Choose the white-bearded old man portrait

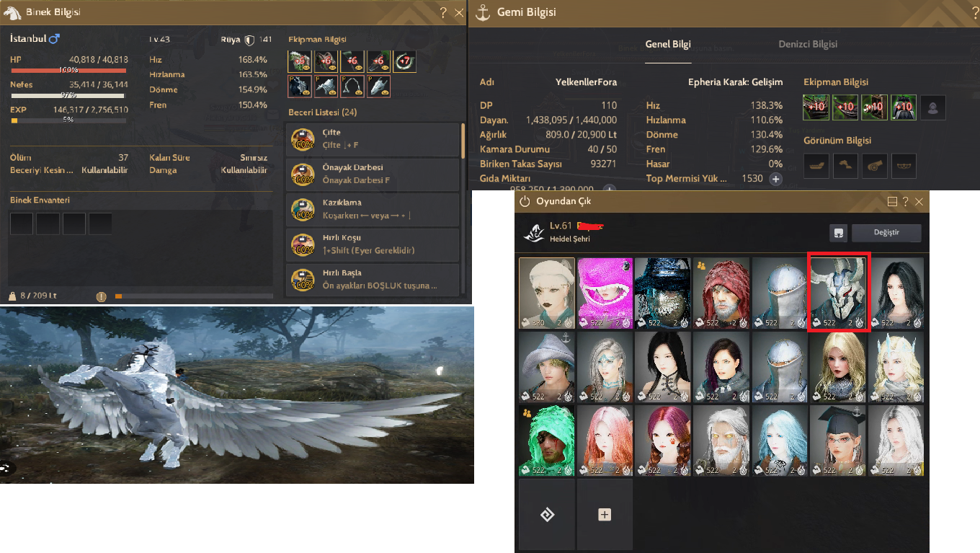click(x=721, y=441)
